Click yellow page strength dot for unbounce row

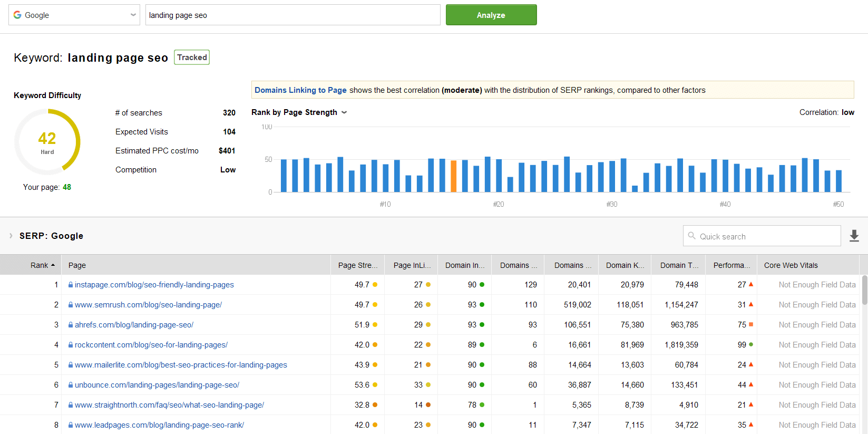click(375, 385)
